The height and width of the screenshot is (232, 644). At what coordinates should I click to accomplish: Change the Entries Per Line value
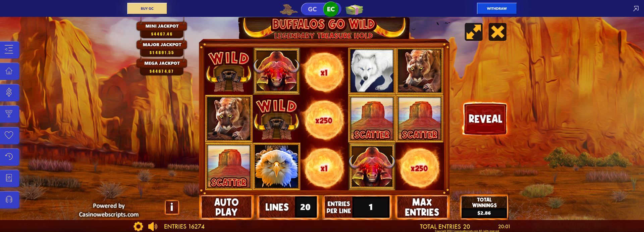357,207
